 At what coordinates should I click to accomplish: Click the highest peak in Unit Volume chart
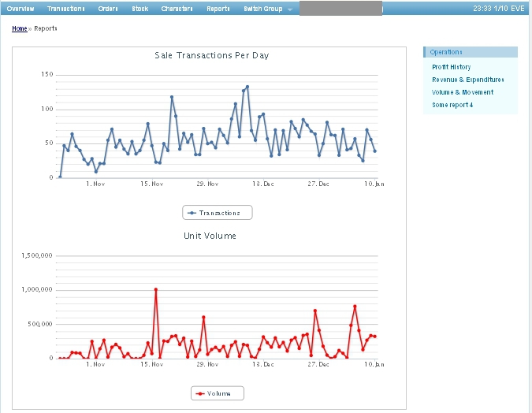click(x=156, y=289)
